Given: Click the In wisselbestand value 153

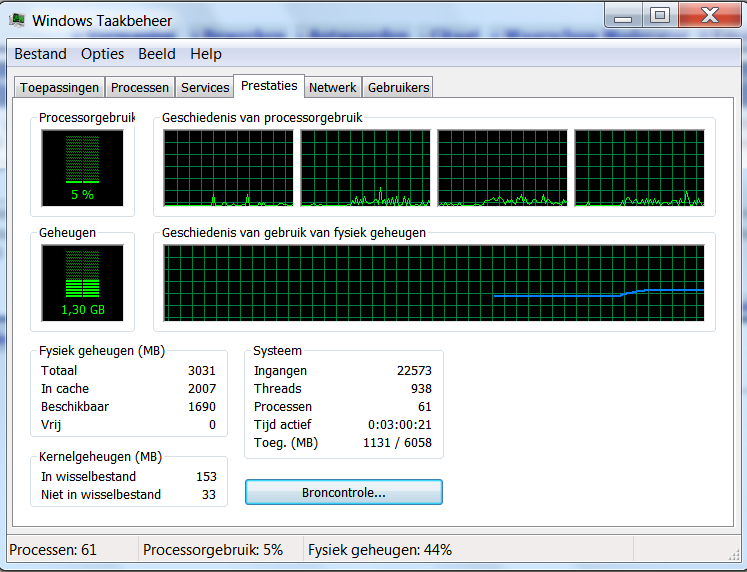Looking at the screenshot, I should tap(206, 476).
